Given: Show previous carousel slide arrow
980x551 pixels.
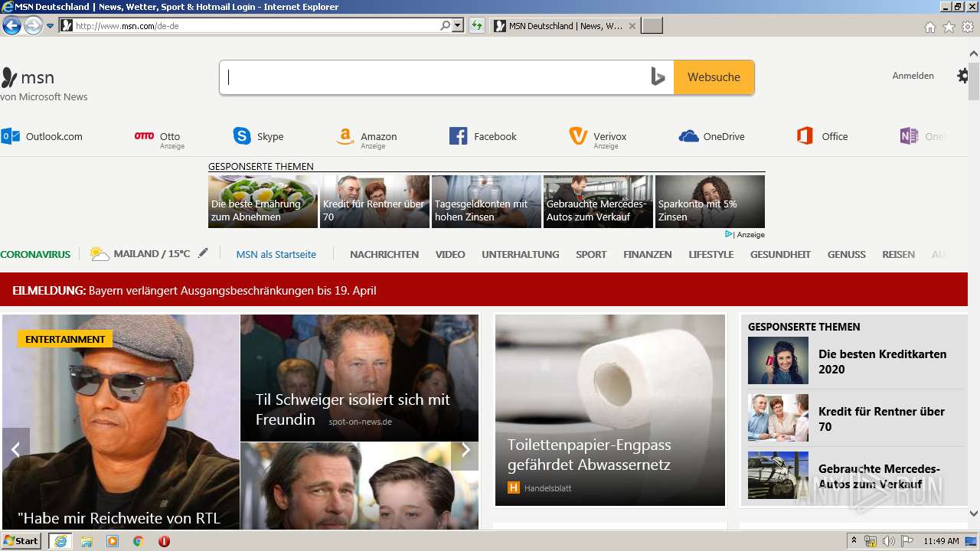Looking at the screenshot, I should pyautogui.click(x=15, y=449).
